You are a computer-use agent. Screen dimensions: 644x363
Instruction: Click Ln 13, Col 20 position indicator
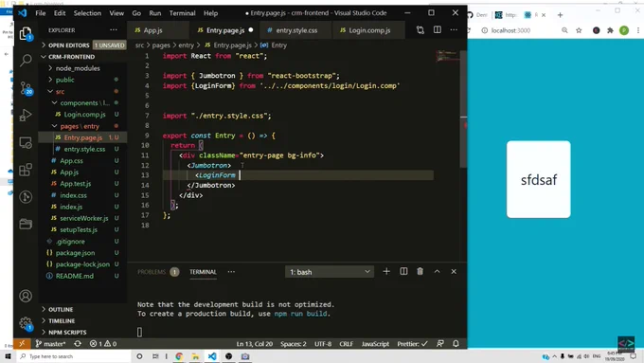pos(254,344)
